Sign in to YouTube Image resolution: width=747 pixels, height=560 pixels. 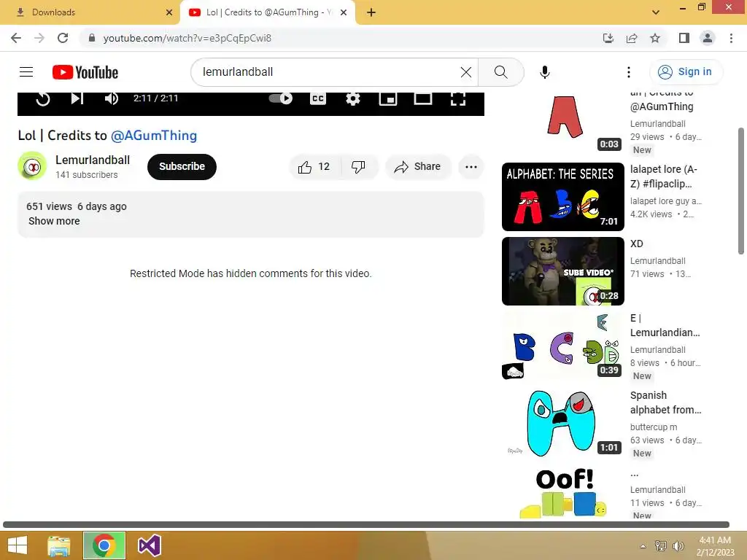pos(686,72)
